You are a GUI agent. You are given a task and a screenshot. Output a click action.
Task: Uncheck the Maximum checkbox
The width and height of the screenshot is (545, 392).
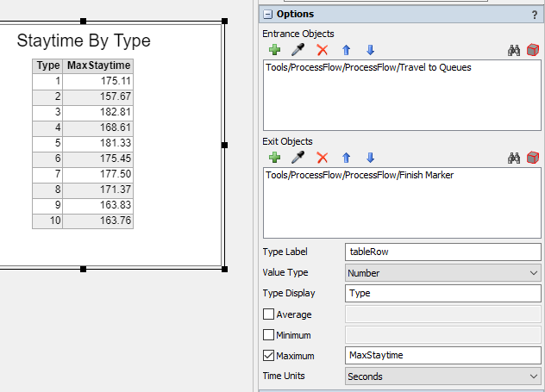(x=268, y=356)
